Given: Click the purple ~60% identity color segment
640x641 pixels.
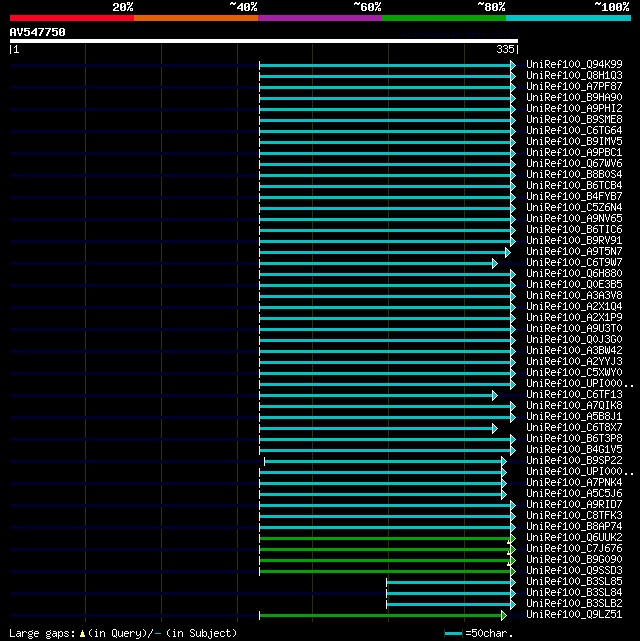Looking at the screenshot, I should tap(320, 18).
